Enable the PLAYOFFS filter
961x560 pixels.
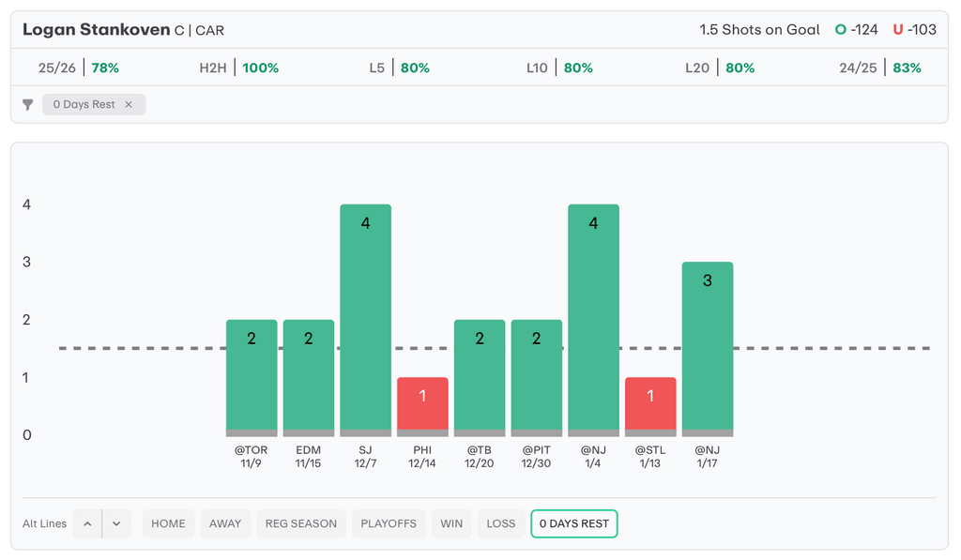(x=389, y=523)
